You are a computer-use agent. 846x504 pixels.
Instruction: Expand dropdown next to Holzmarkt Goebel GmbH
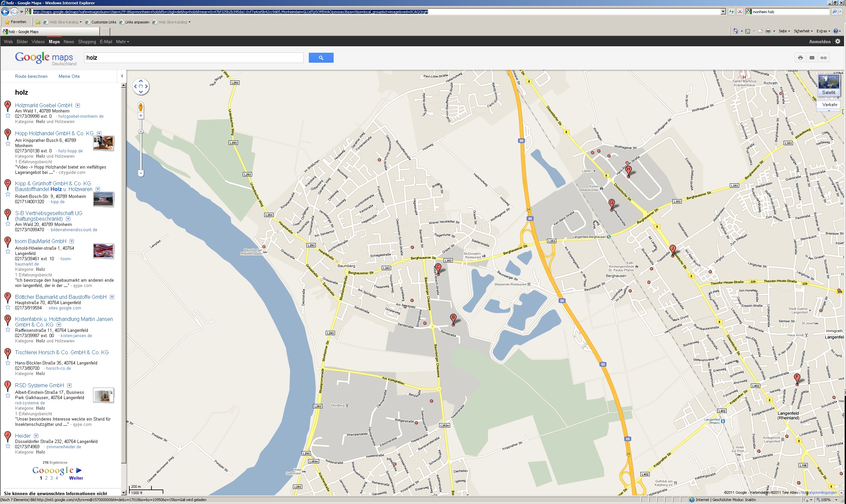click(x=78, y=106)
